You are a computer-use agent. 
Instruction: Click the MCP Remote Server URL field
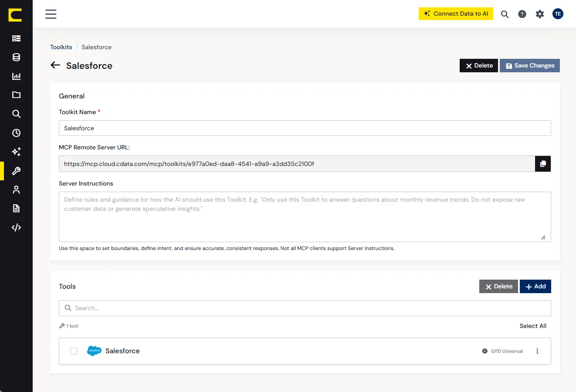(297, 164)
